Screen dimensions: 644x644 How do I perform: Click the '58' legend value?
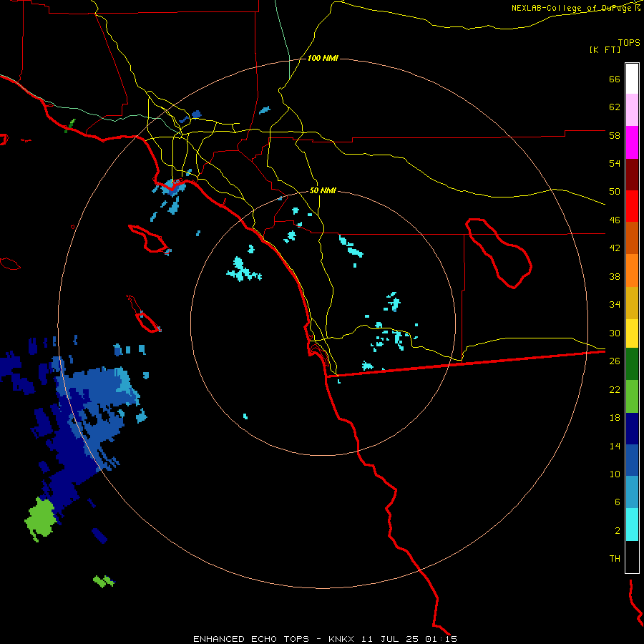click(615, 135)
